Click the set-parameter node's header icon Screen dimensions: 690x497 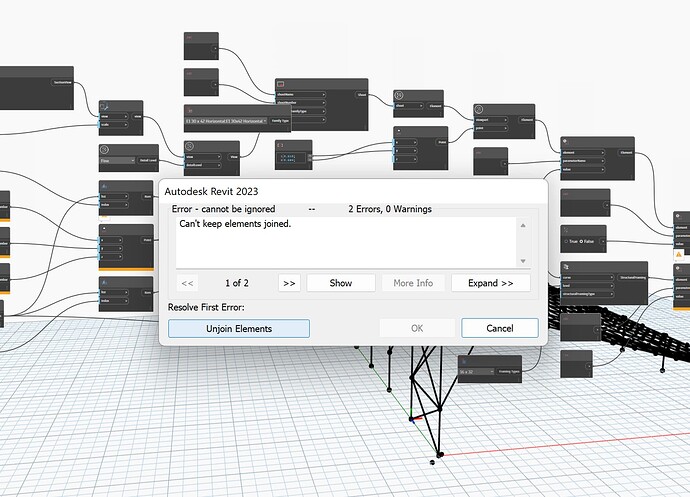[565, 142]
